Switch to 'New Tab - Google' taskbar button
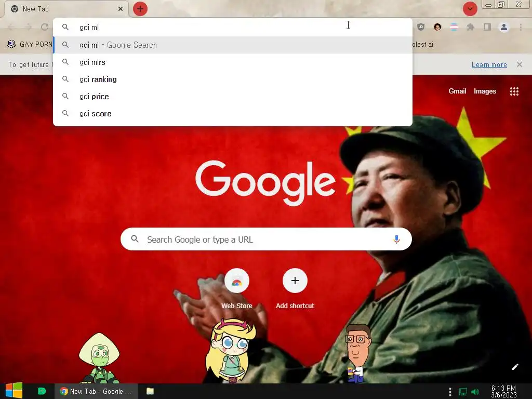 tap(96, 391)
